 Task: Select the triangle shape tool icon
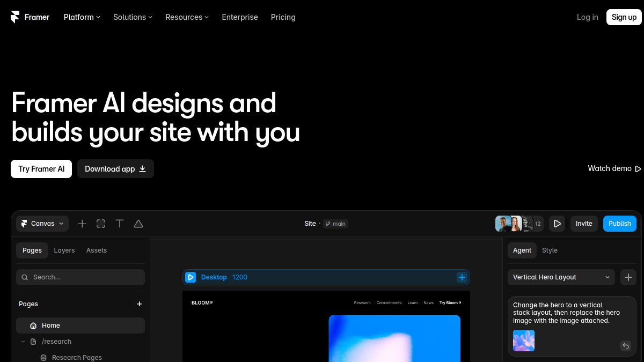click(x=138, y=224)
